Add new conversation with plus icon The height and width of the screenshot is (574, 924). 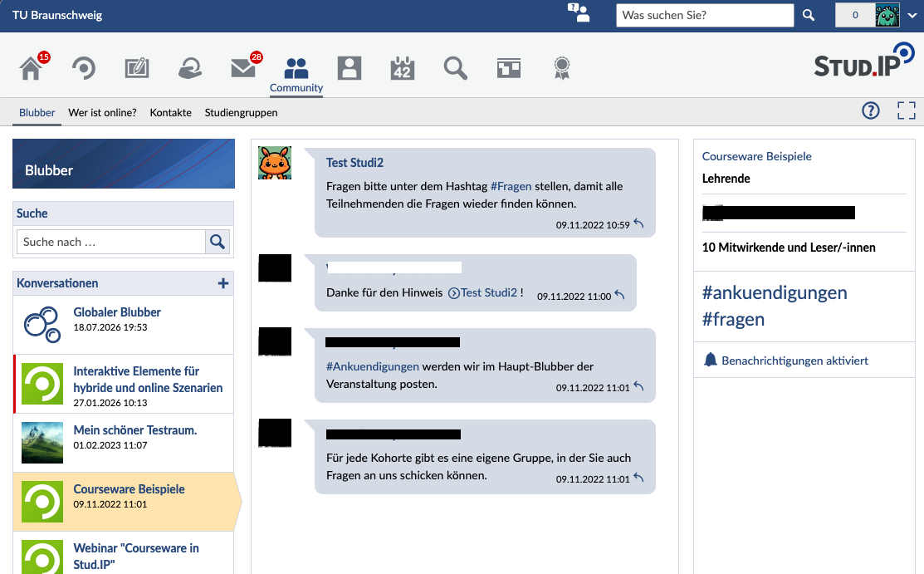point(222,283)
